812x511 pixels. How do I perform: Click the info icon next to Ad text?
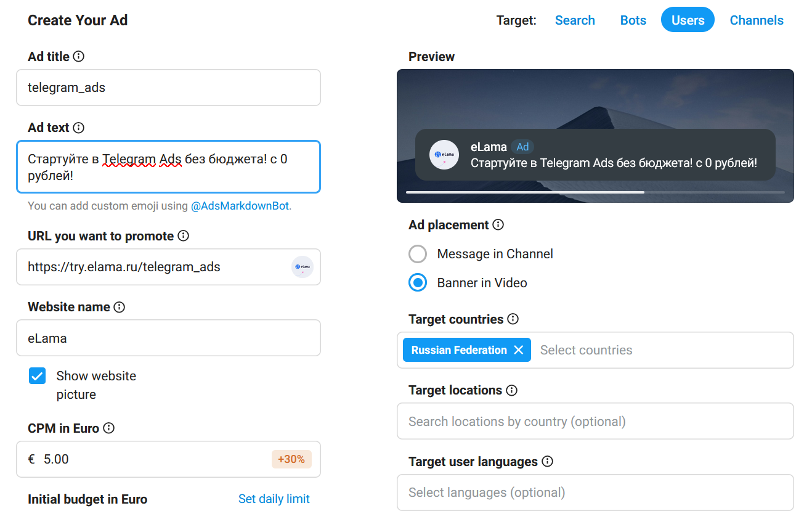78,128
